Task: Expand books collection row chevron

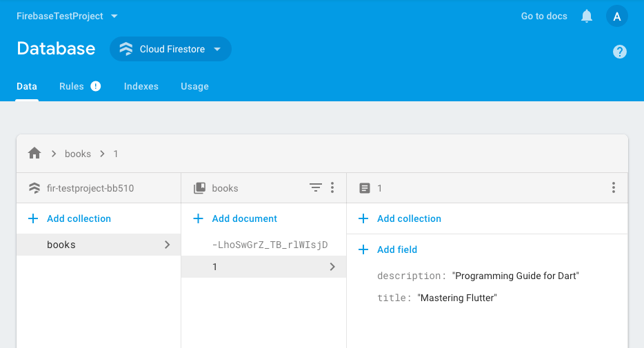Action: [x=167, y=245]
